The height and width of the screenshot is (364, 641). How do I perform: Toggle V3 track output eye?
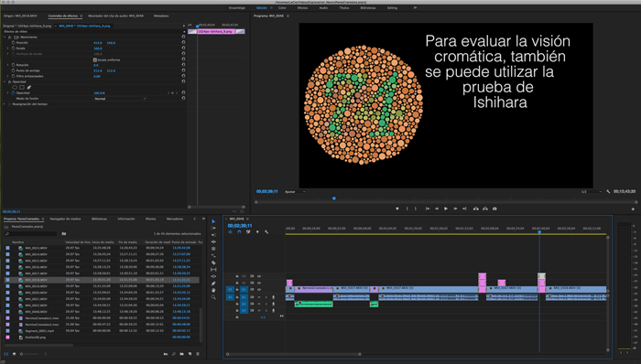pos(259,276)
